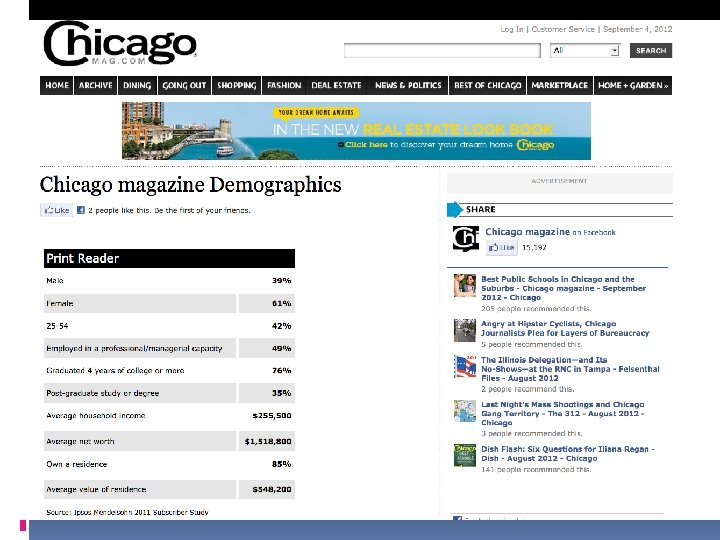Click the Facebook icon beside like count
Screen dimensions: 720x540
(81, 210)
